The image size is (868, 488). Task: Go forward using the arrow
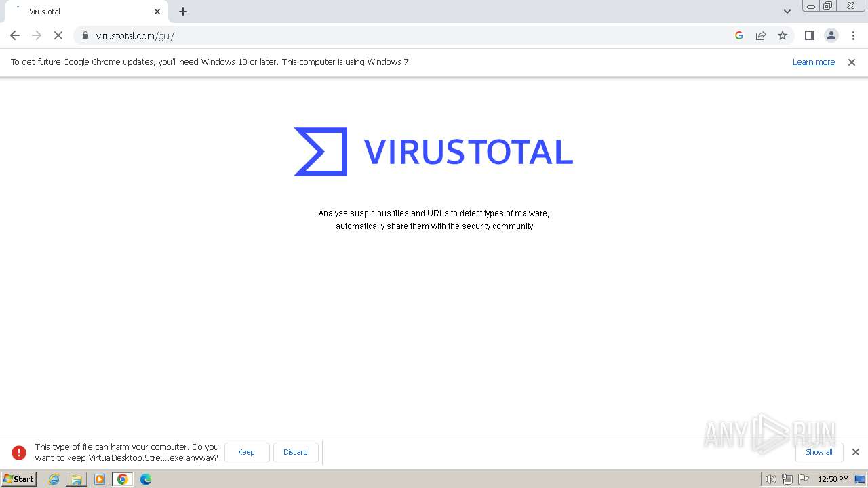37,35
